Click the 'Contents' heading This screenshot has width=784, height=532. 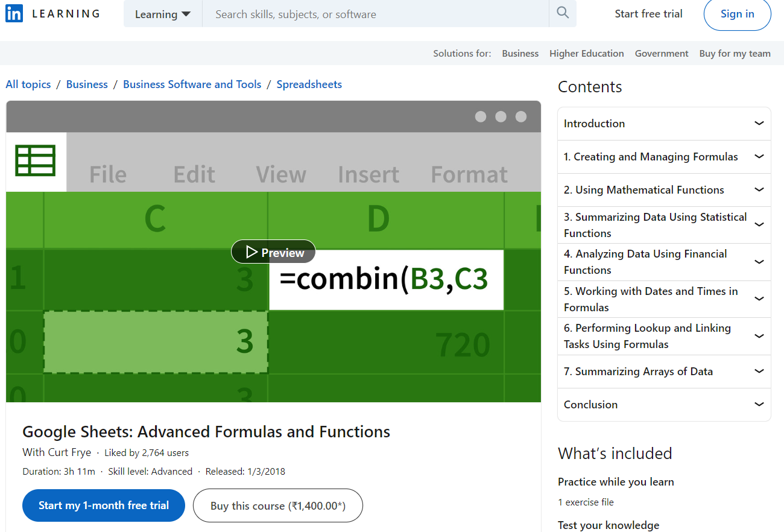click(x=590, y=87)
